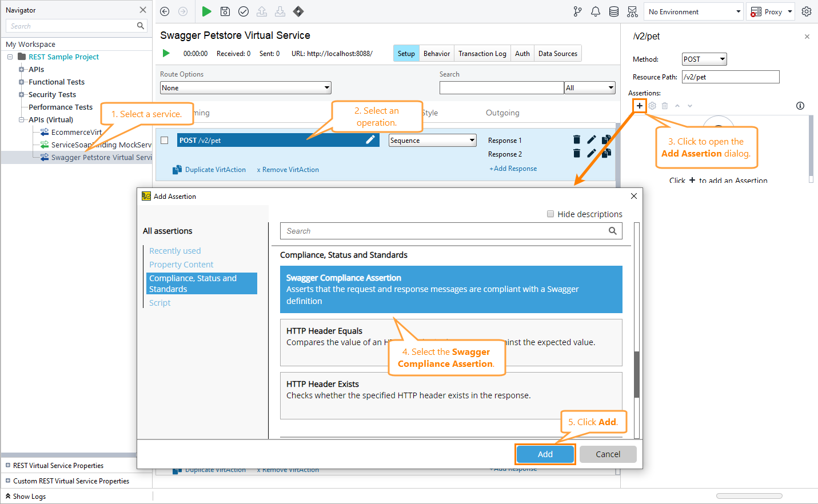
Task: Switch to the Behavior tab
Action: click(x=436, y=53)
